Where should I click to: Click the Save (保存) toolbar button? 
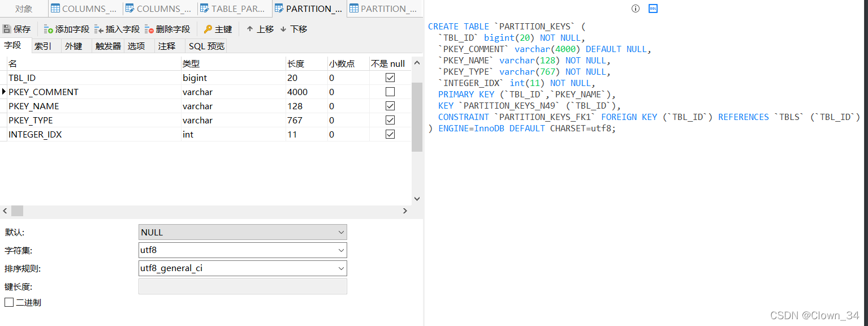(17, 29)
